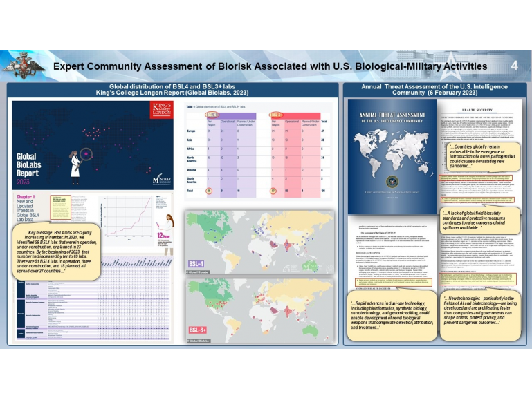Image resolution: width=532 pixels, height=398 pixels.
Task: Click '© Global Biolabs' caption under BSL-3+ map
Action: click(x=199, y=341)
